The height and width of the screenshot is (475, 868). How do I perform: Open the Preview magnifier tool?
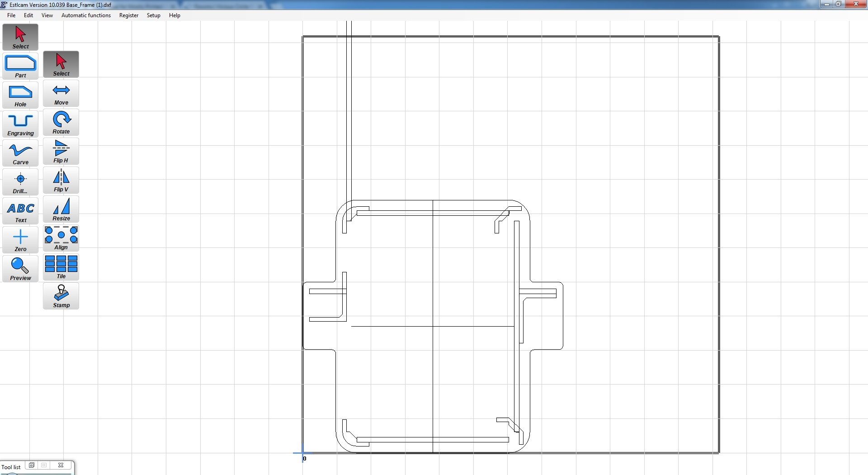[20, 269]
